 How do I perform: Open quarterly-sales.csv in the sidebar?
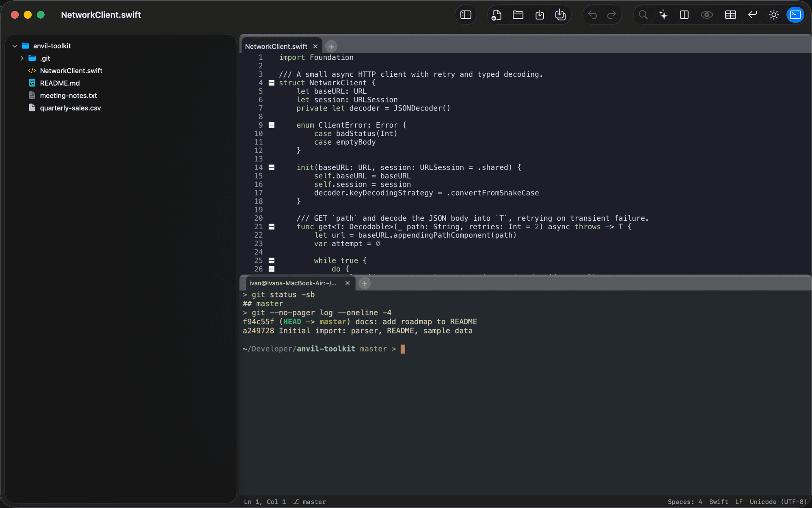(70, 108)
